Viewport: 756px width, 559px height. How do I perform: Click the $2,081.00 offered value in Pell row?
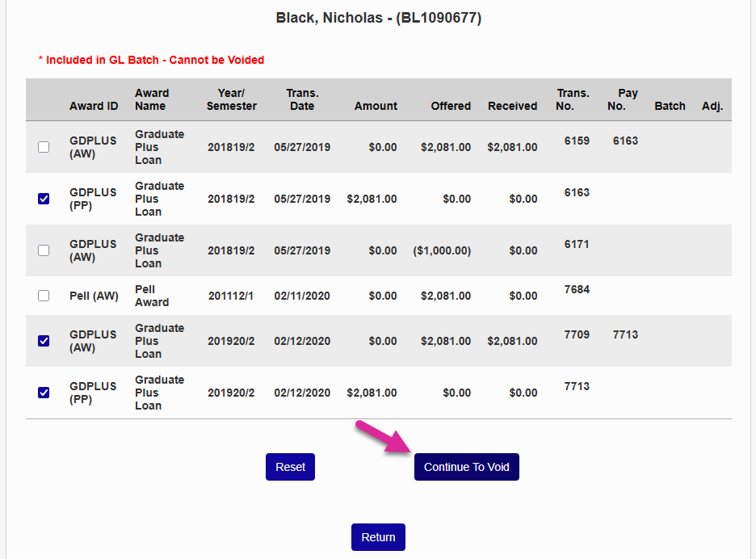coord(446,296)
